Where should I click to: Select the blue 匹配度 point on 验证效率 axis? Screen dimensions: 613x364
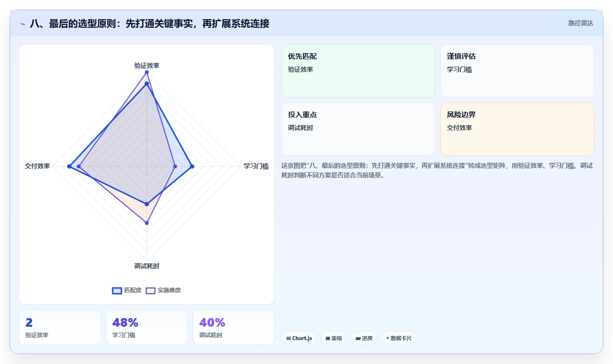click(147, 84)
